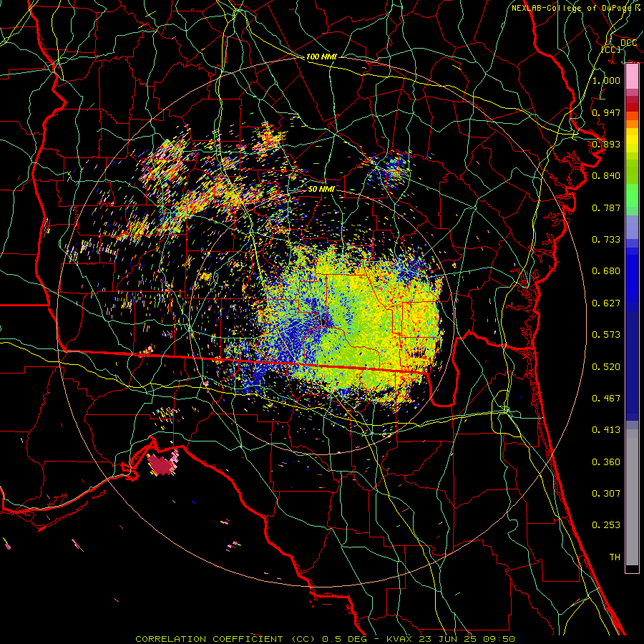
Task: Select the 0.840 legend value
Action: [606, 176]
